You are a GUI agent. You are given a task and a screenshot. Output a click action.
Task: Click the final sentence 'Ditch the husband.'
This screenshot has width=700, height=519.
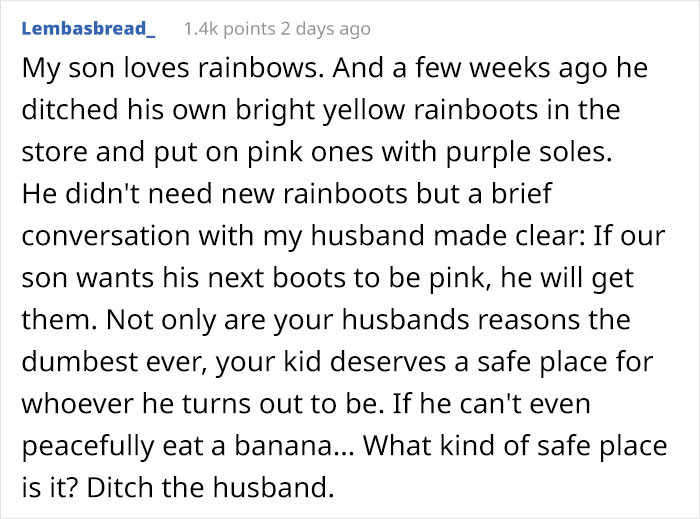pos(210,487)
